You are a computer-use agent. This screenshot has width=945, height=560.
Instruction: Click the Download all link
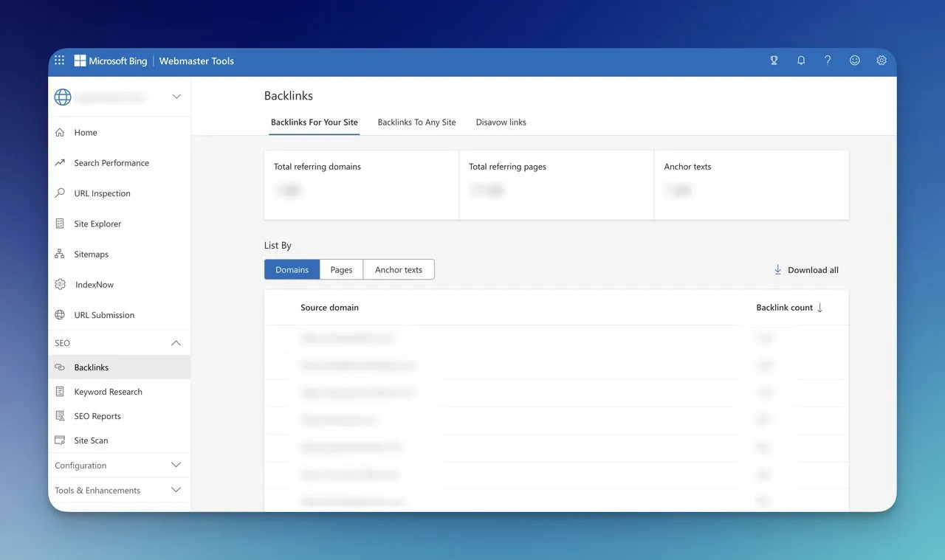pos(806,270)
